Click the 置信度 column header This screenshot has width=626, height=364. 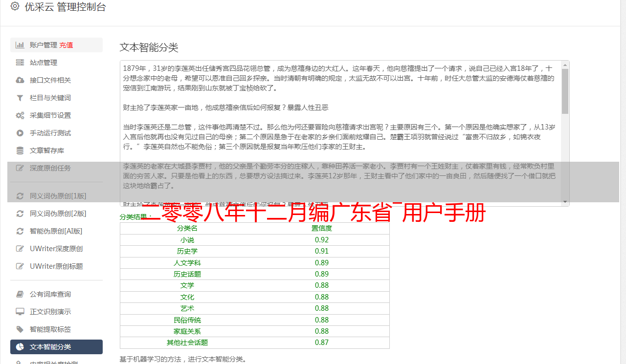coord(322,228)
